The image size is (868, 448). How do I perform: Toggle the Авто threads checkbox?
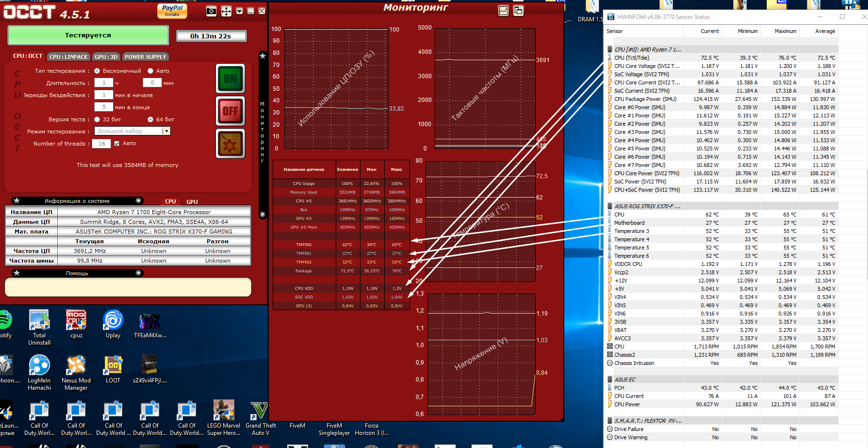click(x=116, y=144)
